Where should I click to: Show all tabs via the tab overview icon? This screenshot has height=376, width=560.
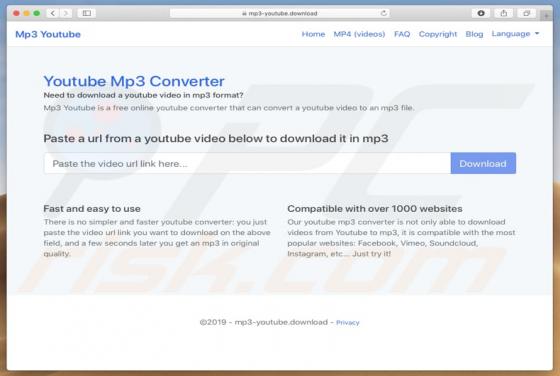526,13
